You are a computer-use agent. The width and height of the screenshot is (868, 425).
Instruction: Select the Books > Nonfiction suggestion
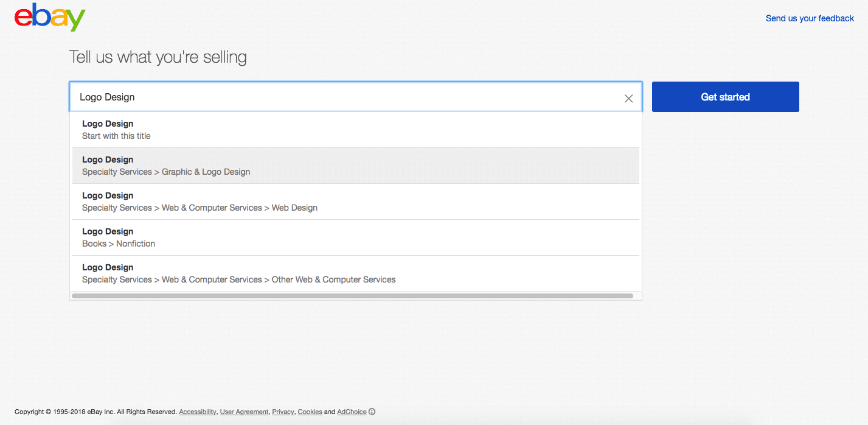pos(355,237)
